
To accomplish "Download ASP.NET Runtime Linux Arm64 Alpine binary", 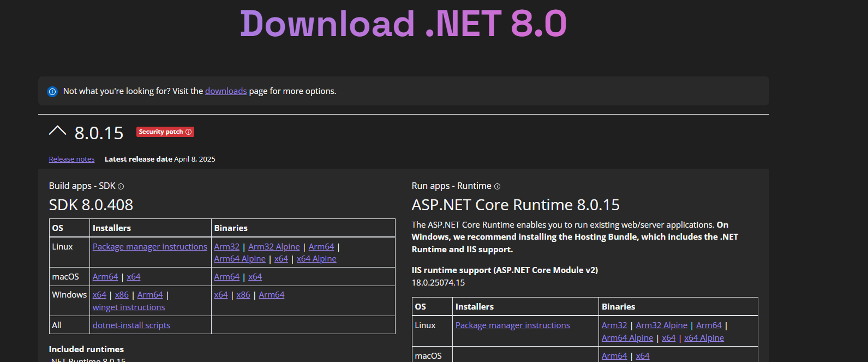I will pos(627,338).
